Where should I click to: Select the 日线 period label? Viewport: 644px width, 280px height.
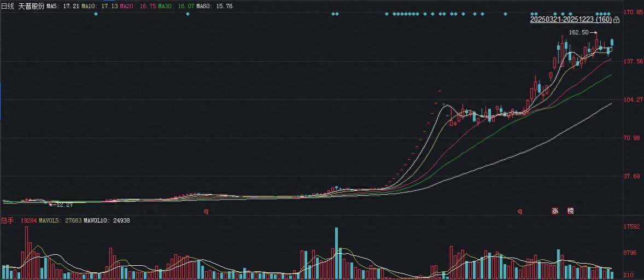[8, 6]
